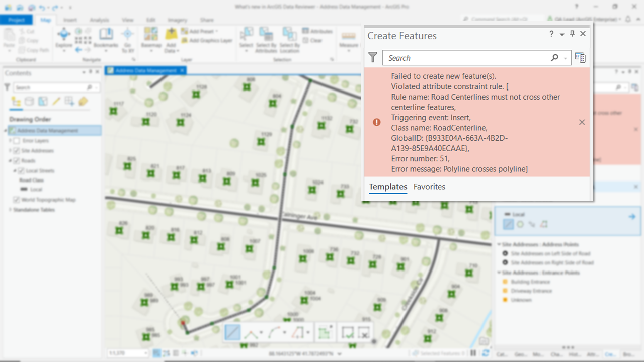
Task: Choose List By Drawing Order in Contents
Action: pos(16,102)
